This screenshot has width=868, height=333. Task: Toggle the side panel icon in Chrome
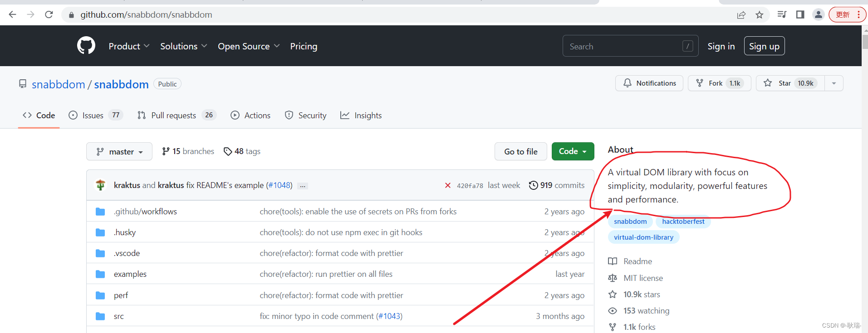[800, 14]
